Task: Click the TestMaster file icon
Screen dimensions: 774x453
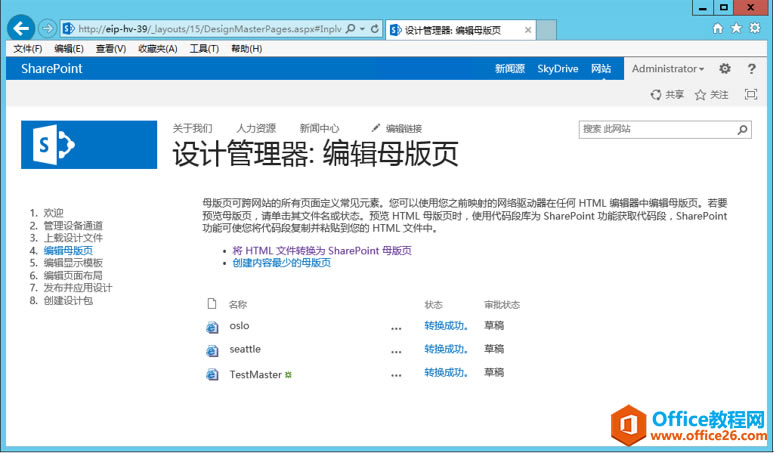Action: click(x=212, y=375)
